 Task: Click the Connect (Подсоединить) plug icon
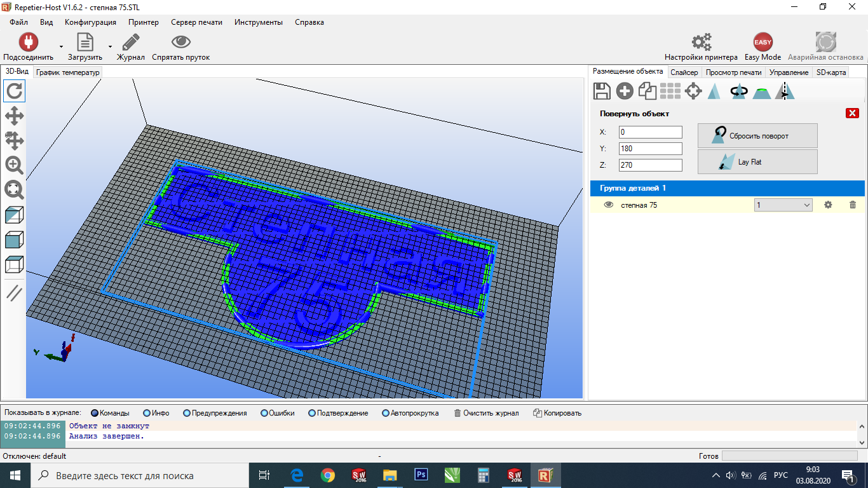click(28, 43)
